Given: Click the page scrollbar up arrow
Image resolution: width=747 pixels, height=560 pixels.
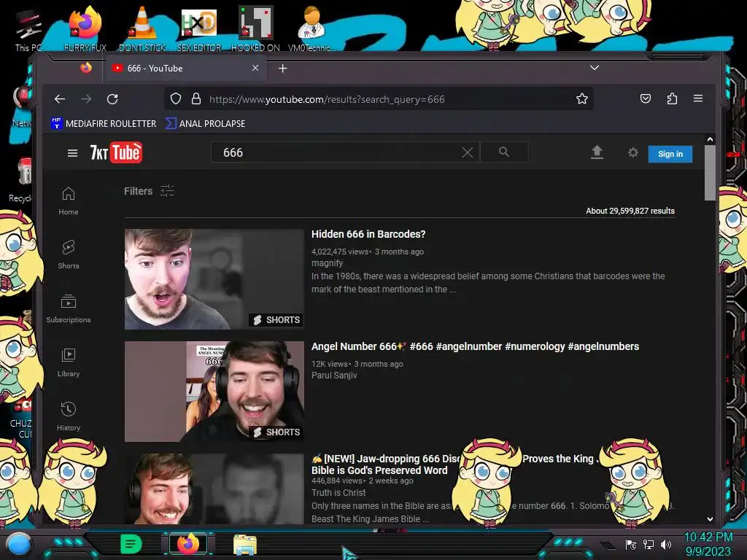Looking at the screenshot, I should (710, 139).
